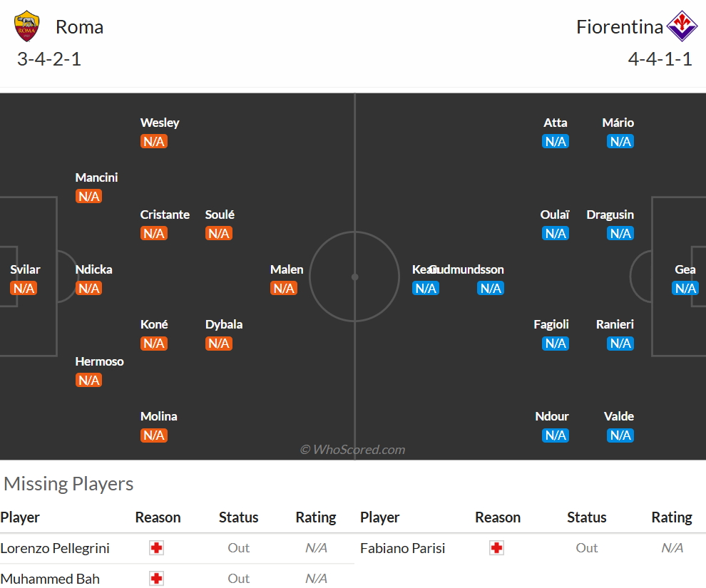
Task: Open the Fiorentina team name link
Action: (620, 27)
